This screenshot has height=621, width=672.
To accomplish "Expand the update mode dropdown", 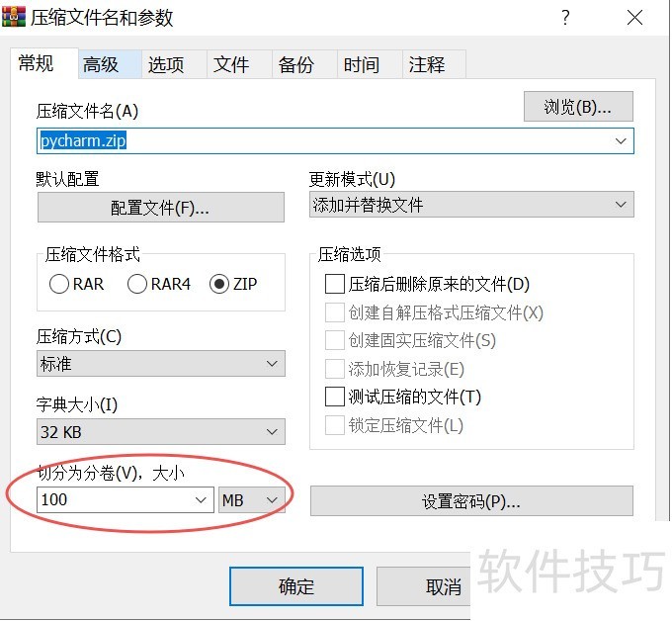I will click(x=621, y=205).
